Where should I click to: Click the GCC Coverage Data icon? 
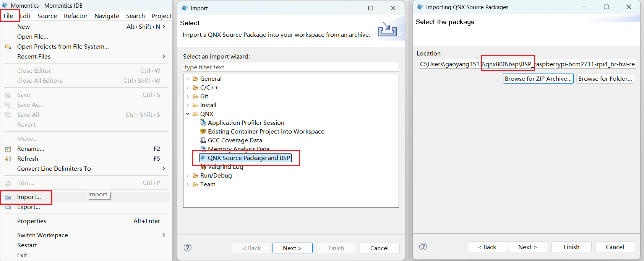pyautogui.click(x=203, y=140)
